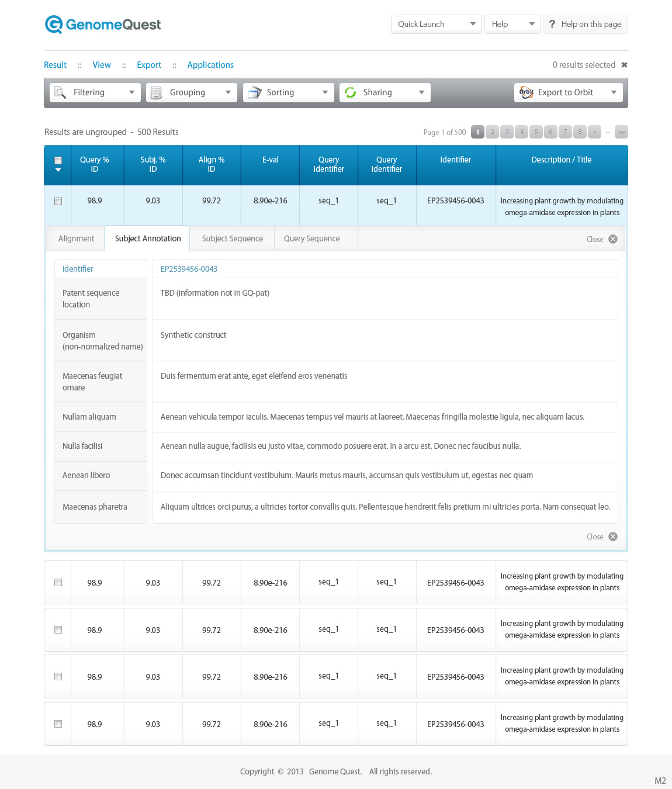Expand the Sorting dropdown arrow

point(325,92)
